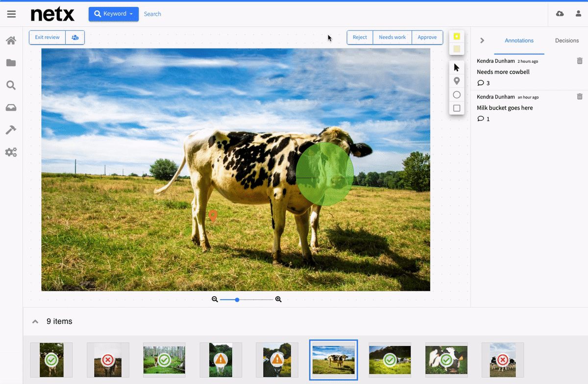
Task: Choose the arrow pointer tool
Action: (457, 68)
